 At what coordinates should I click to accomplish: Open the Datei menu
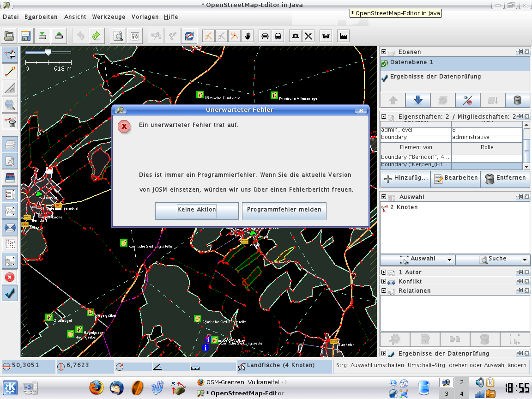tap(11, 17)
